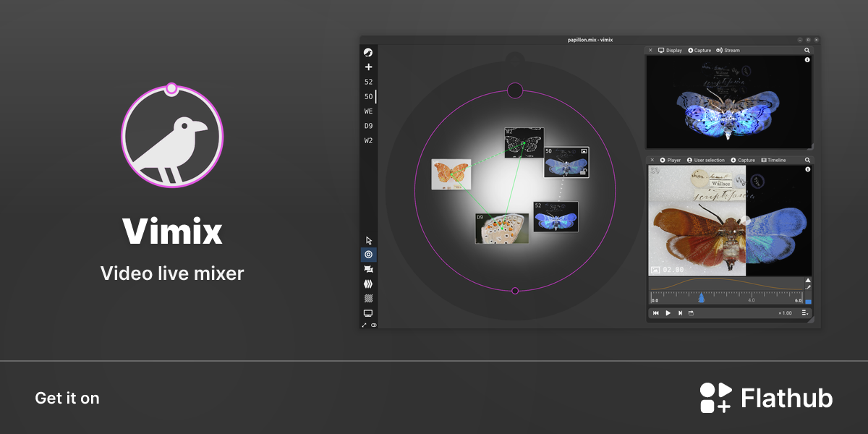Viewport: 868px width, 434px height.
Task: Click the plus icon to add a source
Action: point(368,67)
